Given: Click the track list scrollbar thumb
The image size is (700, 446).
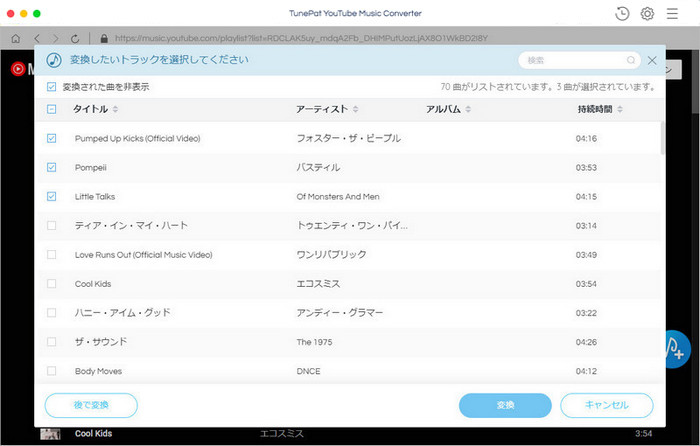Looking at the screenshot, I should coord(662,138).
